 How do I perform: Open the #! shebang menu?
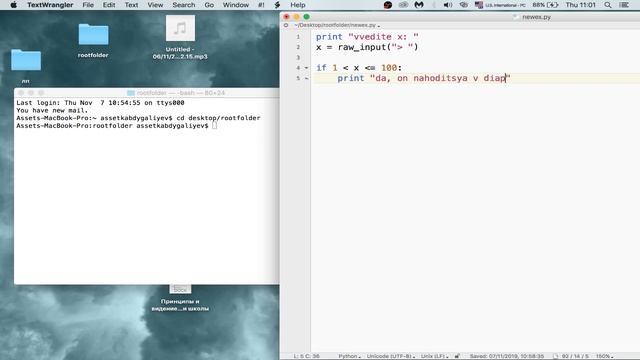coord(261,5)
